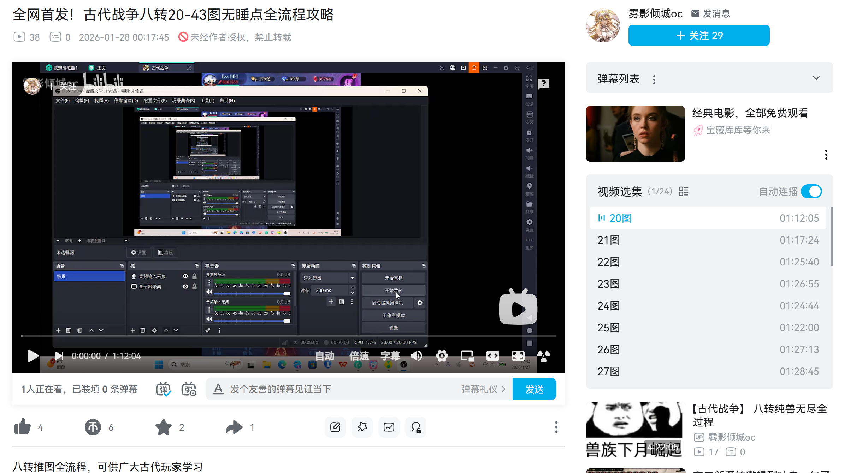Expand the 弹幕列表 chevron

816,78
